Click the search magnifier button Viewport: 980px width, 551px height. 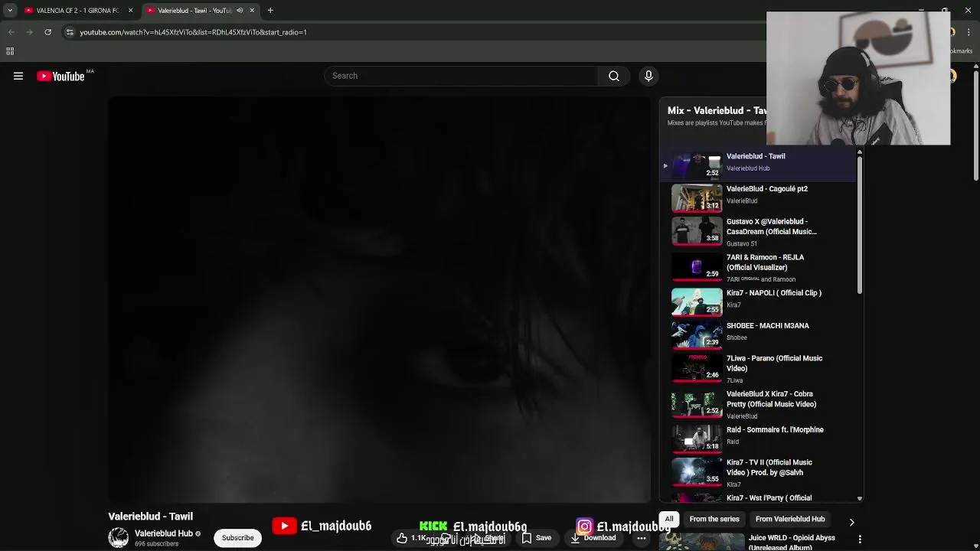coord(614,76)
